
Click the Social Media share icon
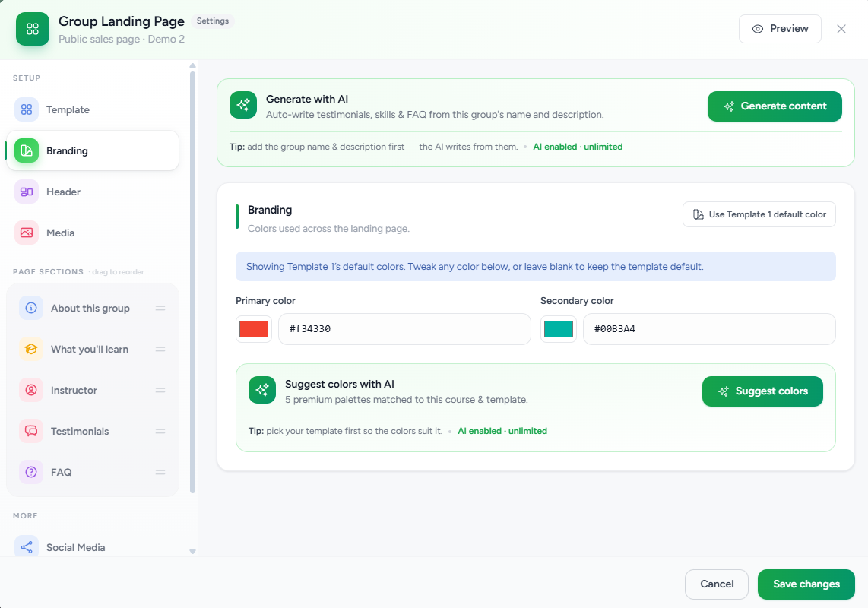tap(27, 547)
